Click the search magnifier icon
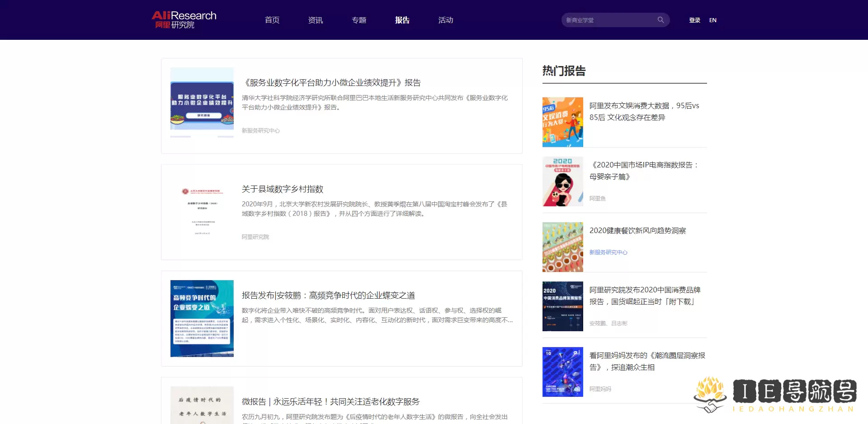 tap(660, 20)
